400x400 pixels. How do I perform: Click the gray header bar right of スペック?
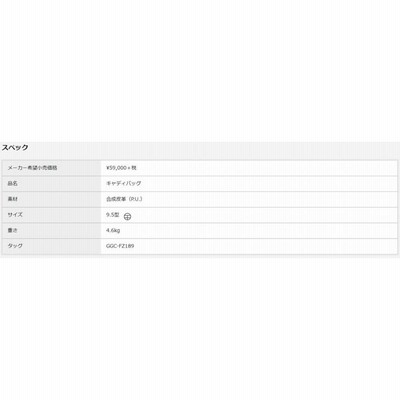tap(215, 148)
